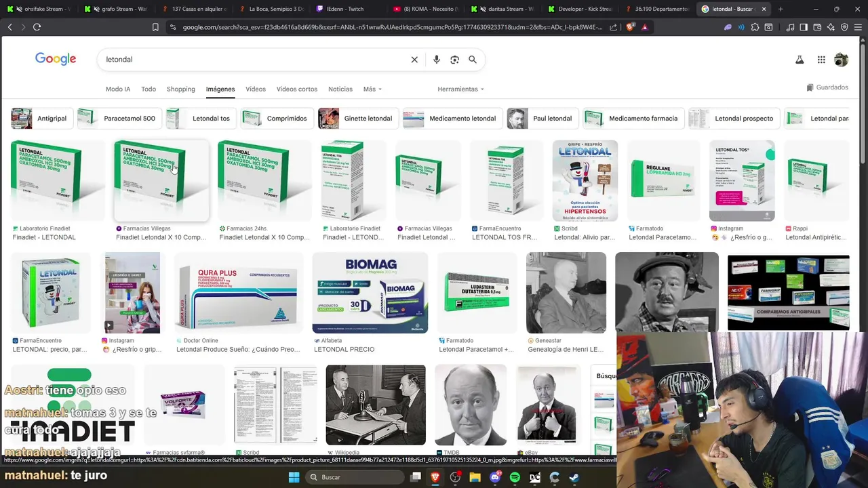Open Steam from the taskbar
Screen dimensions: 868x488
[x=574, y=477]
